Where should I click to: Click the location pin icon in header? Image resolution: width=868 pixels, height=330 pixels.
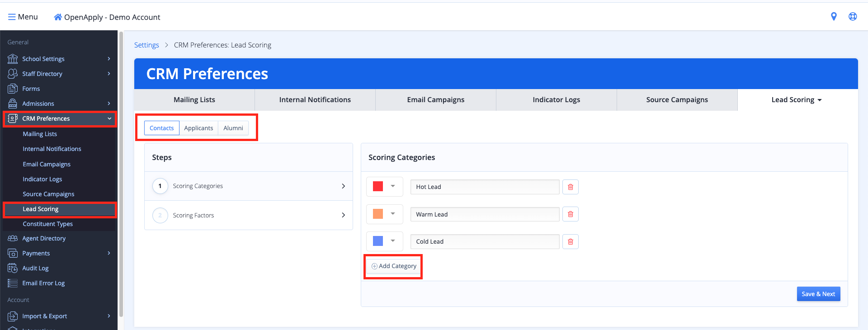(834, 17)
